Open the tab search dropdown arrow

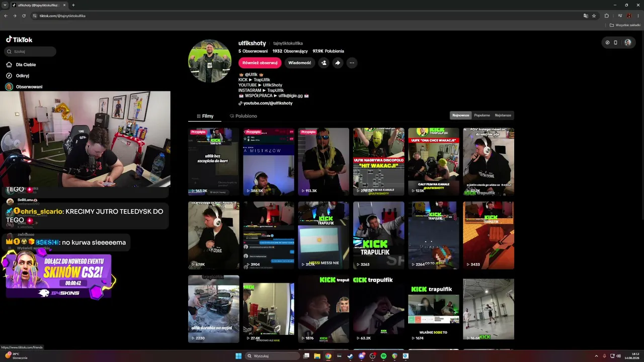coord(5,5)
